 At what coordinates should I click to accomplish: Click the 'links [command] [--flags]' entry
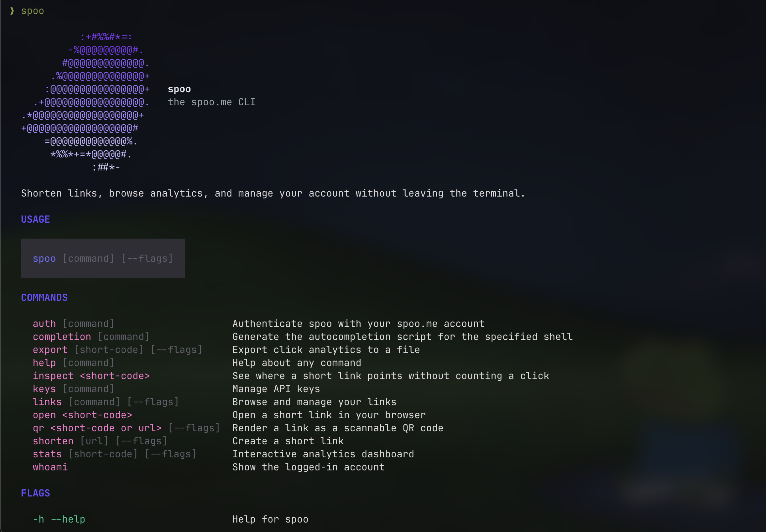pyautogui.click(x=106, y=402)
